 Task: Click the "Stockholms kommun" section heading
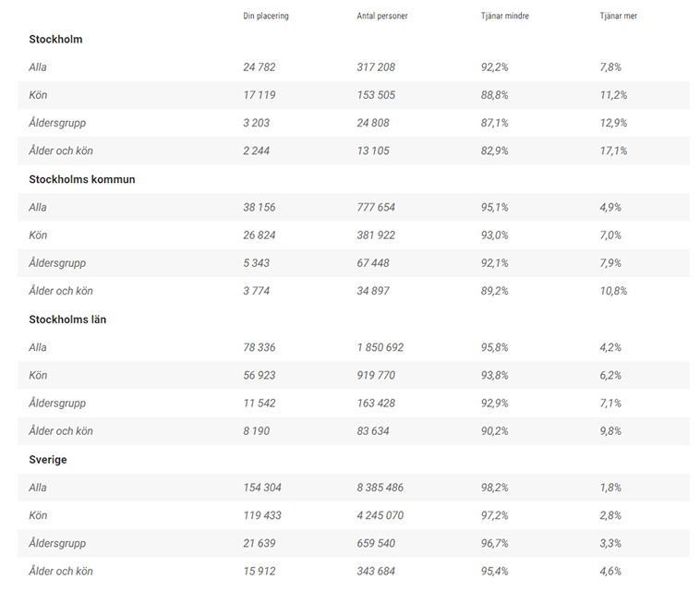point(82,179)
